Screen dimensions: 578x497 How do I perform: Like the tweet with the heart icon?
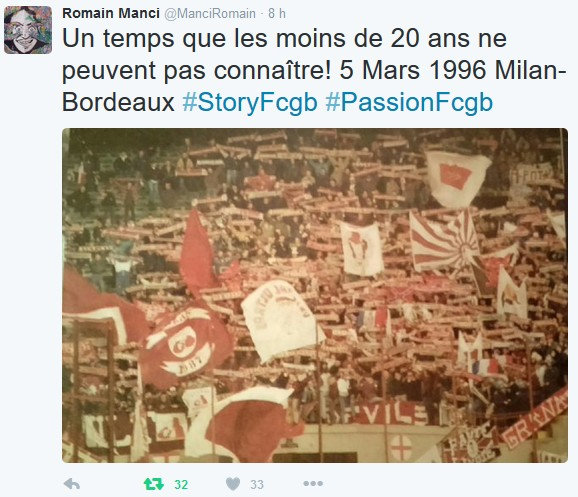coord(233,484)
